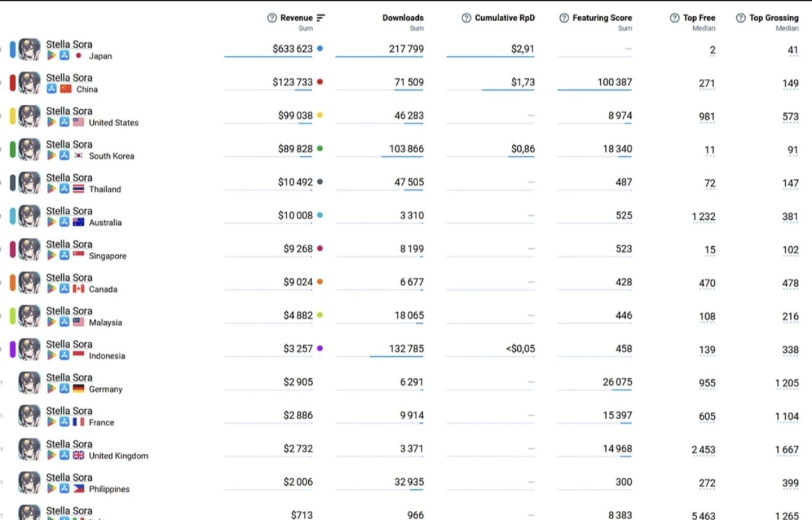Click Top Free rank 11 for South Korea
This screenshot has width=812, height=520.
click(710, 150)
